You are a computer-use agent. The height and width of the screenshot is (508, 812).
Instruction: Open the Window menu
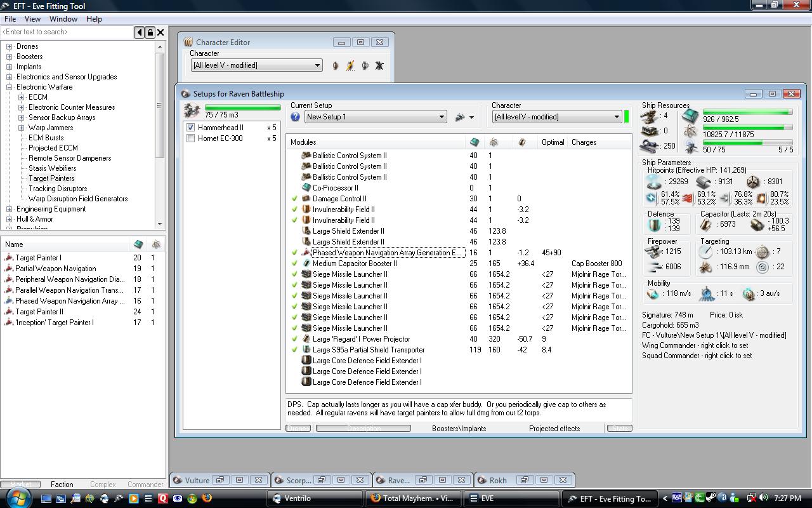[x=63, y=19]
